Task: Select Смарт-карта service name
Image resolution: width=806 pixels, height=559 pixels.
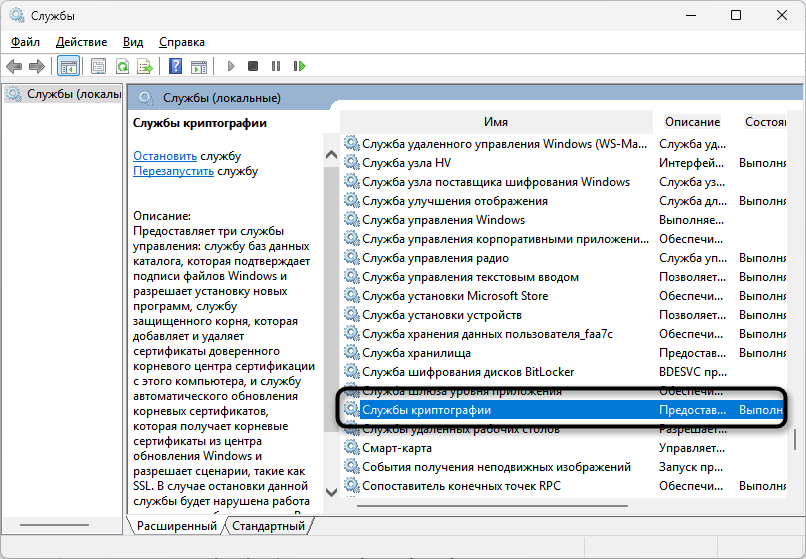Action: click(x=396, y=448)
